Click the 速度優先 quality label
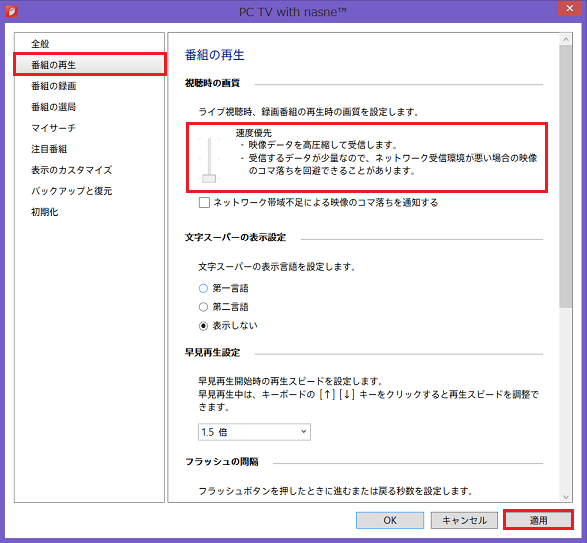This screenshot has height=543, width=587. click(253, 133)
